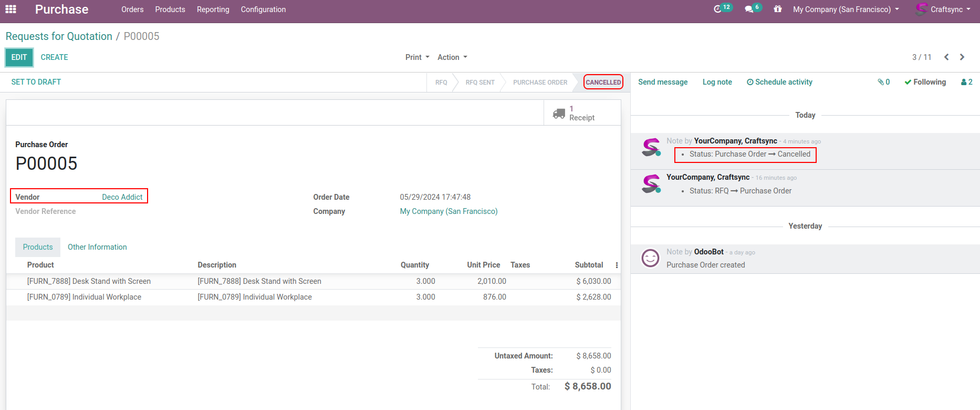Click the Cancelled stage in status bar
The height and width of the screenshot is (410, 980).
603,83
